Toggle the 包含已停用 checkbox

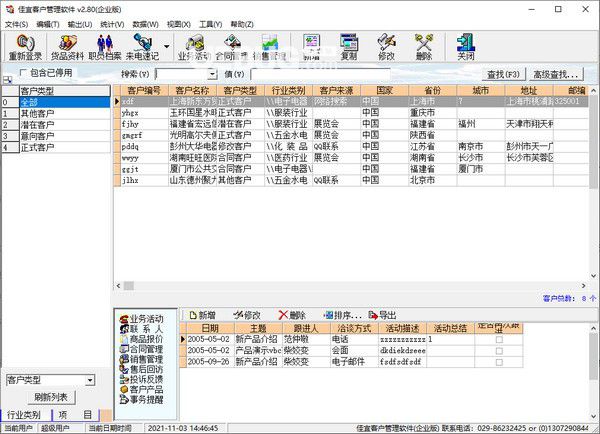(23, 72)
